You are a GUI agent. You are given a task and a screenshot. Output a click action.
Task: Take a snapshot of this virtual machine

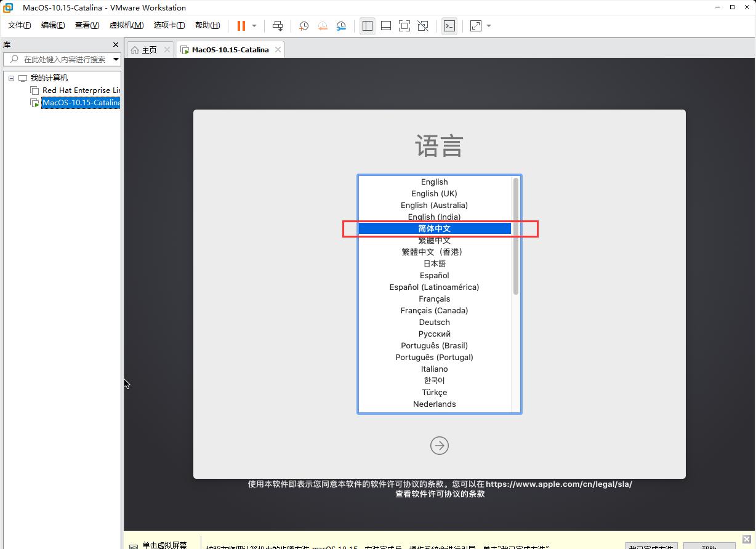[304, 26]
